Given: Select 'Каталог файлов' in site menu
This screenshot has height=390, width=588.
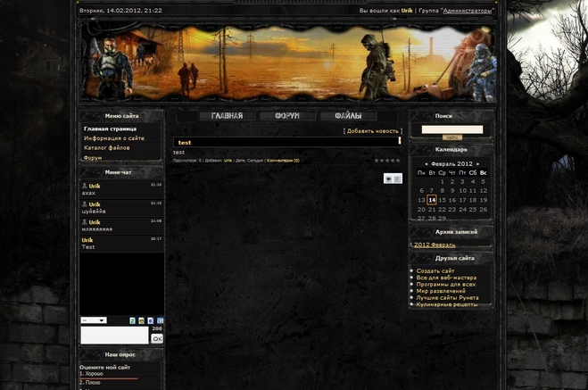Looking at the screenshot, I should (x=106, y=148).
